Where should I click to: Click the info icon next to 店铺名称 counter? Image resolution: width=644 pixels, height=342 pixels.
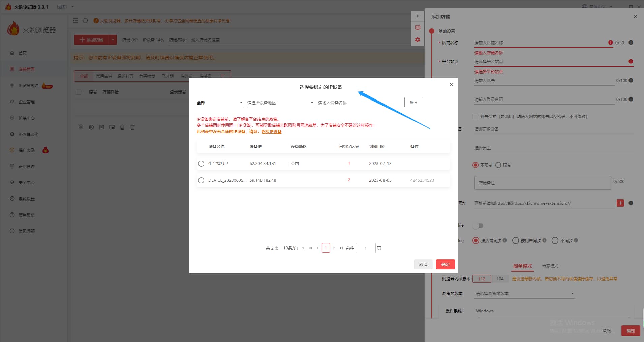631,42
